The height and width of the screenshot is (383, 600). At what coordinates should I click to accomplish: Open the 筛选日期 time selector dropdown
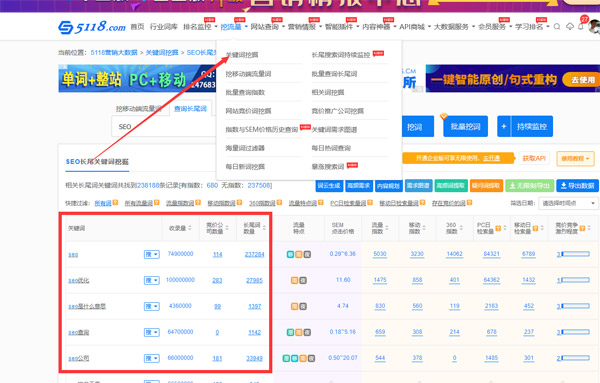[567, 203]
